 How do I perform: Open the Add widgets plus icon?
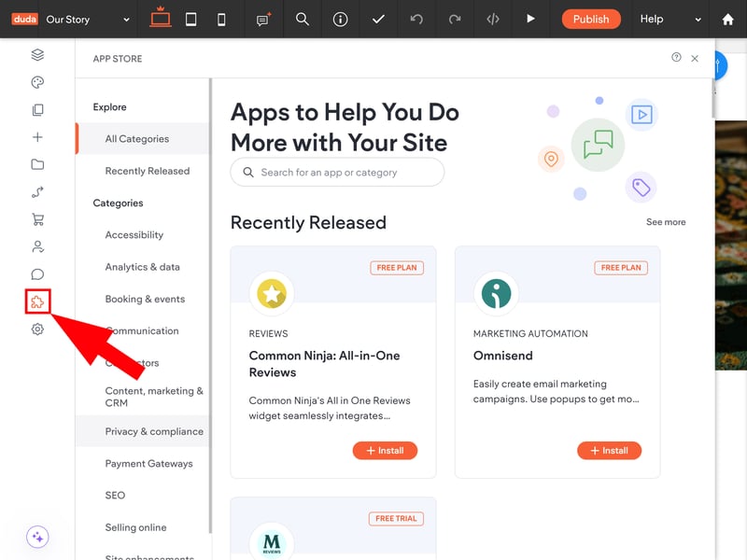37,137
